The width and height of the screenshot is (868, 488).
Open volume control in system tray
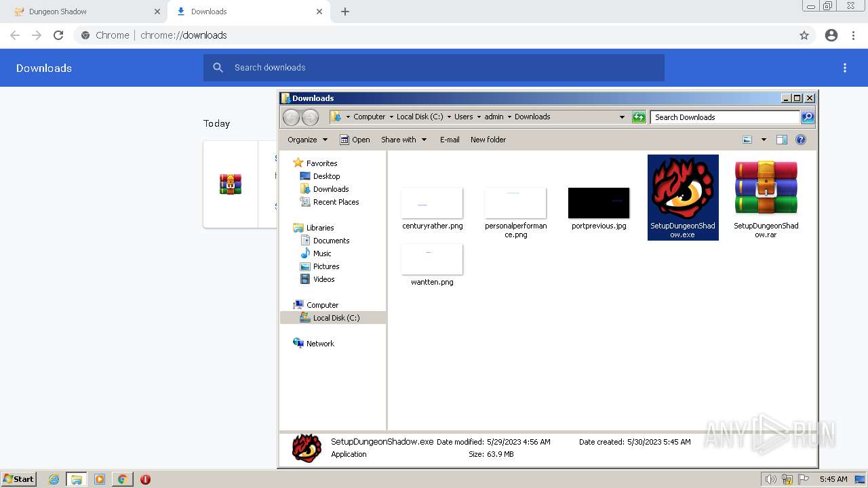tap(770, 479)
